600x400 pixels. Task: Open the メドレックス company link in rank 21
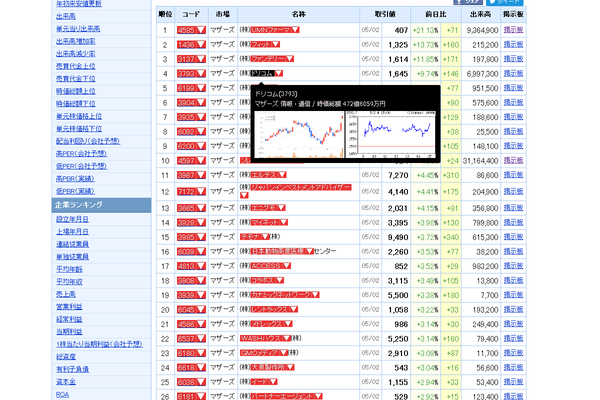tap(267, 324)
